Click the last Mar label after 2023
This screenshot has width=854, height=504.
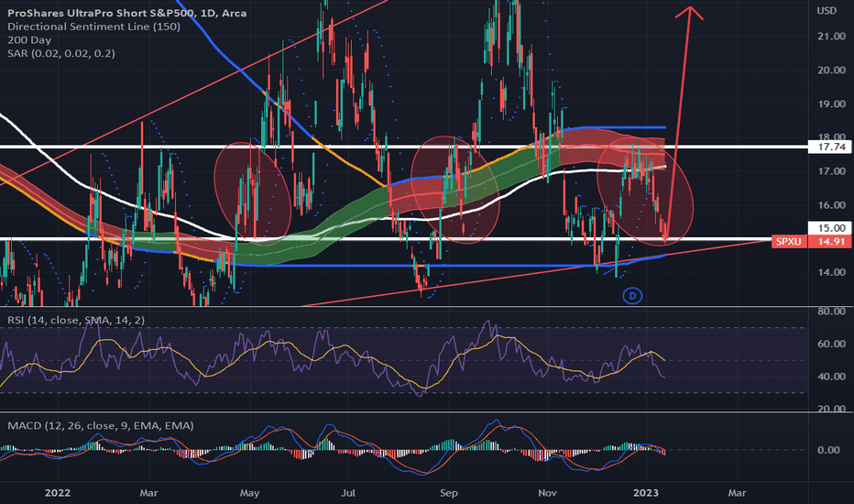click(737, 493)
